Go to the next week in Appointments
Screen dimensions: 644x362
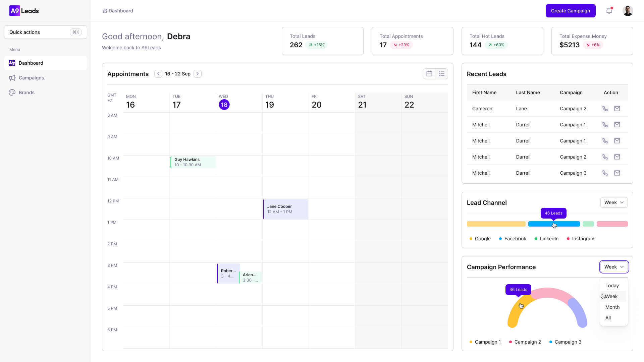(x=198, y=74)
